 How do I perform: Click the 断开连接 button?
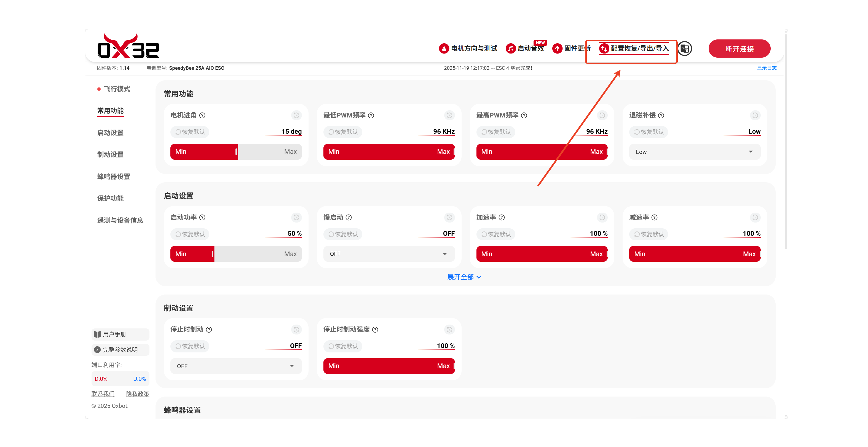pos(739,49)
